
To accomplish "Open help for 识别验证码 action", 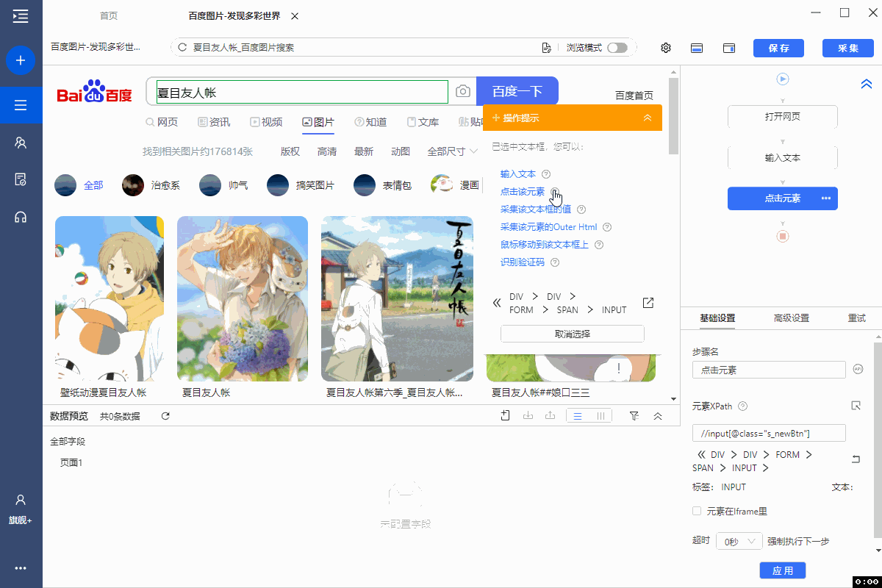I will pos(555,262).
